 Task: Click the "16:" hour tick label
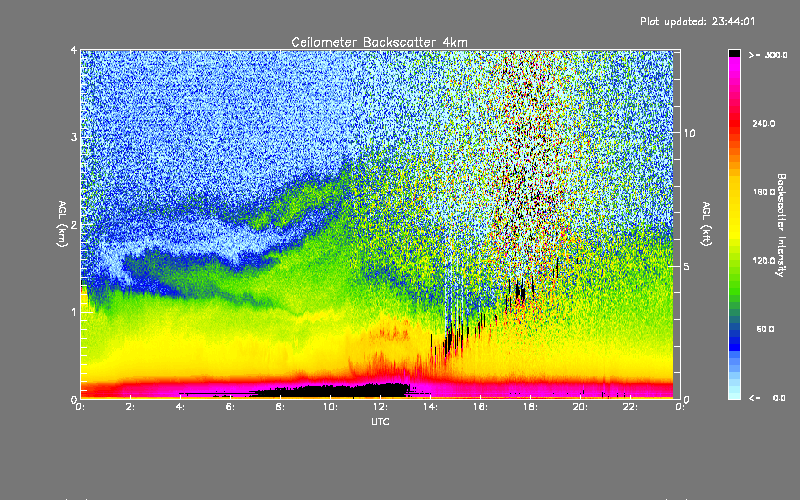click(x=481, y=407)
